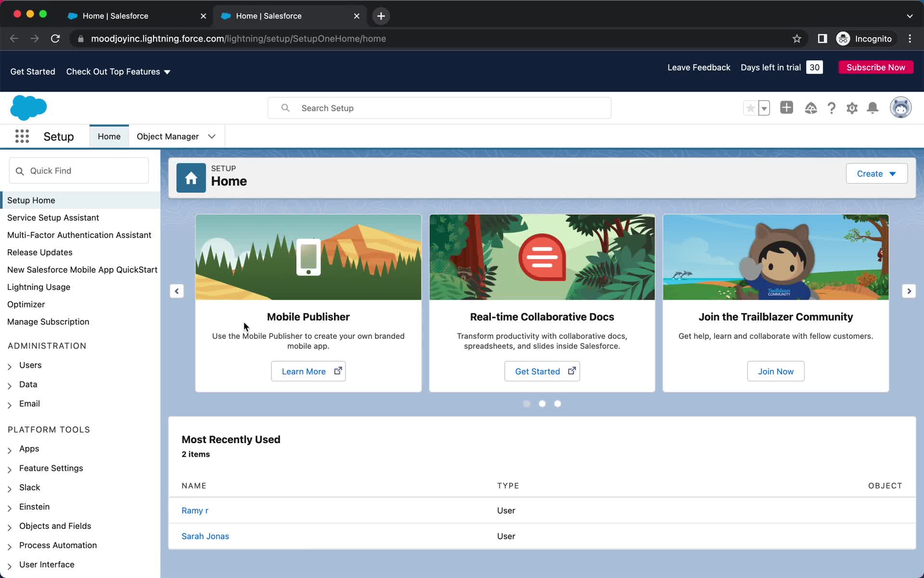The height and width of the screenshot is (578, 924).
Task: Open Lightning Usage in sidebar
Action: point(38,287)
